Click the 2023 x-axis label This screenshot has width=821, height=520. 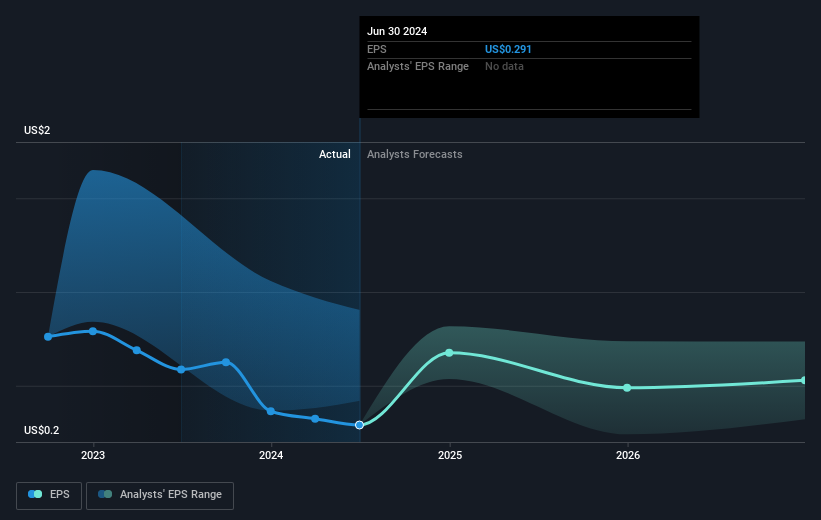pos(93,455)
